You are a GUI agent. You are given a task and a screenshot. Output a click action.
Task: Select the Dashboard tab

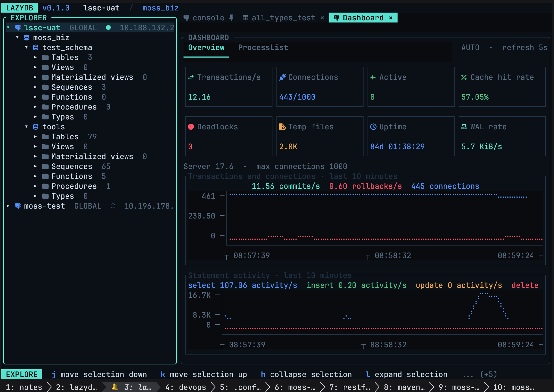coord(363,18)
